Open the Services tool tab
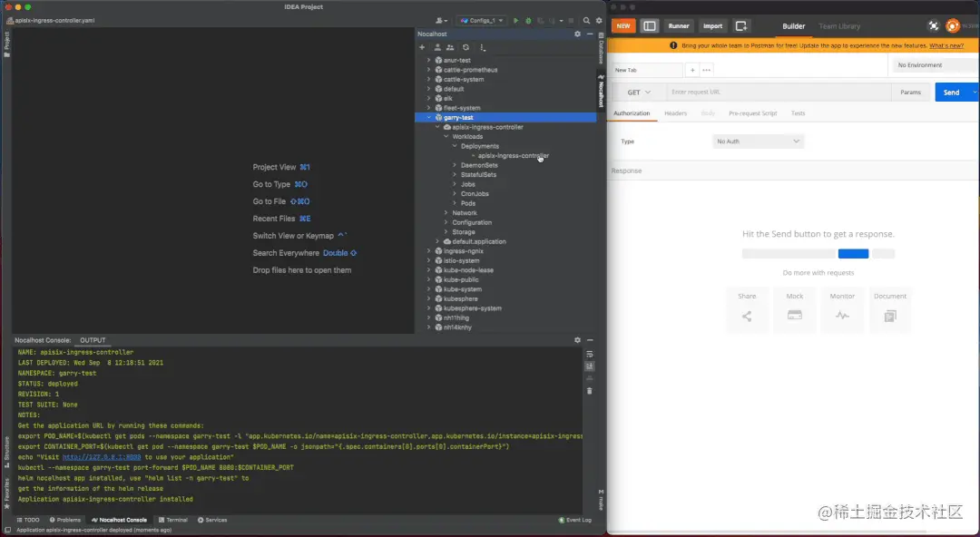980x537 pixels. (212, 520)
